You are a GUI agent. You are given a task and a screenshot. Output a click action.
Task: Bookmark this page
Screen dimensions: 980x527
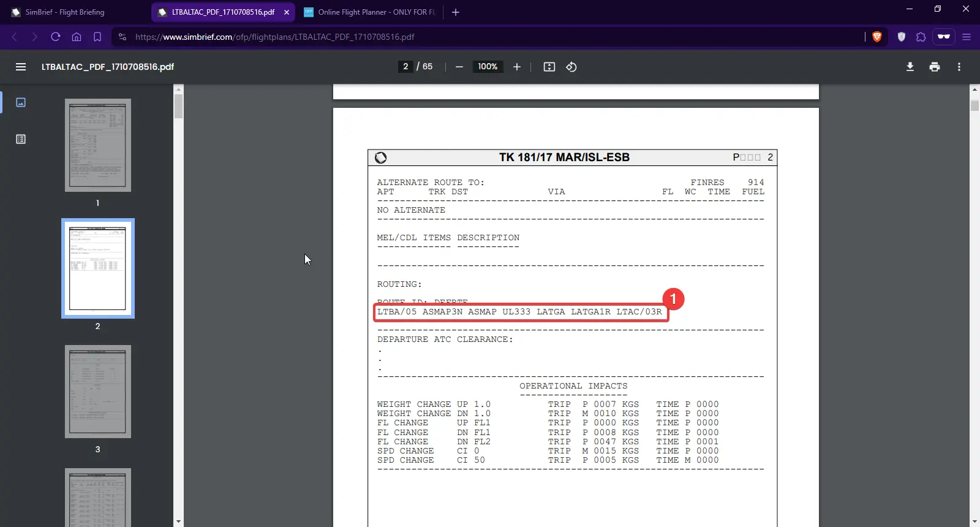[x=97, y=37]
